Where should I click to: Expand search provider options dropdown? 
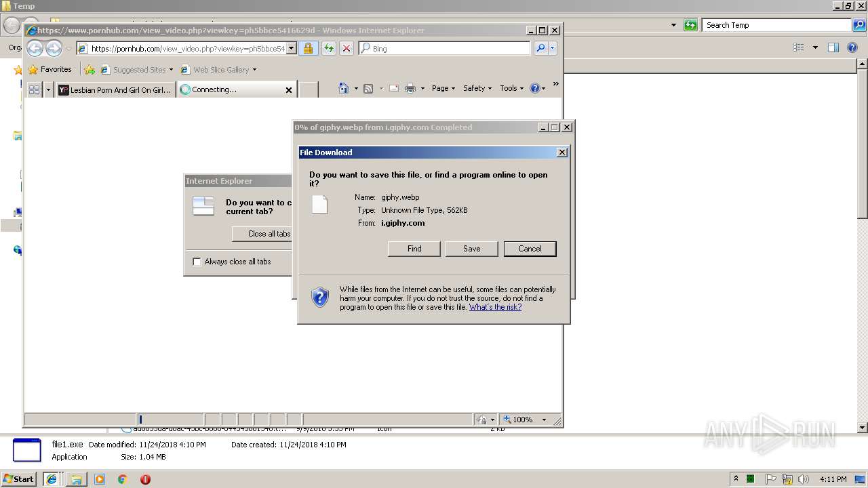pyautogui.click(x=553, y=48)
